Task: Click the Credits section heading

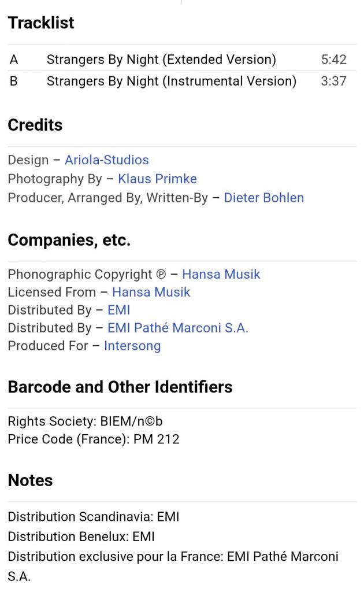Action: click(35, 125)
